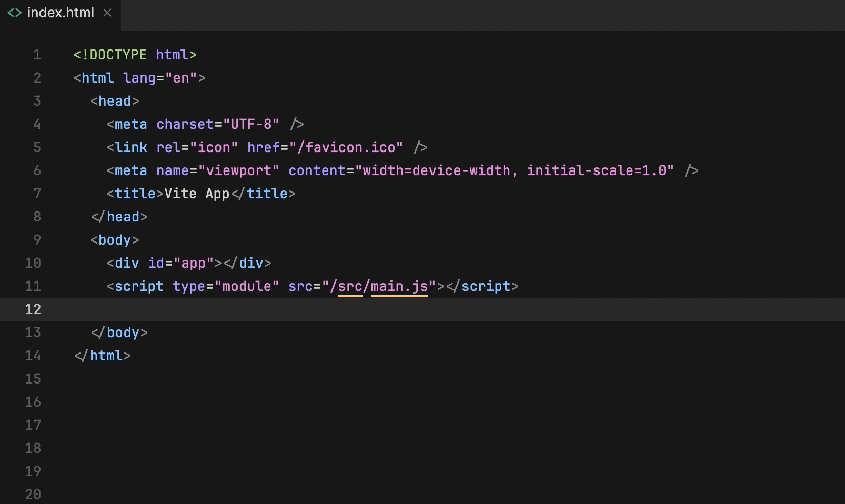Click the charset attribute name

click(185, 124)
